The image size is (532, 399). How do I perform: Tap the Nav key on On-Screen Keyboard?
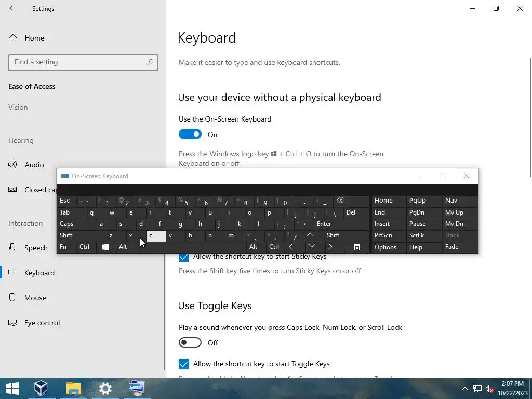click(x=460, y=201)
